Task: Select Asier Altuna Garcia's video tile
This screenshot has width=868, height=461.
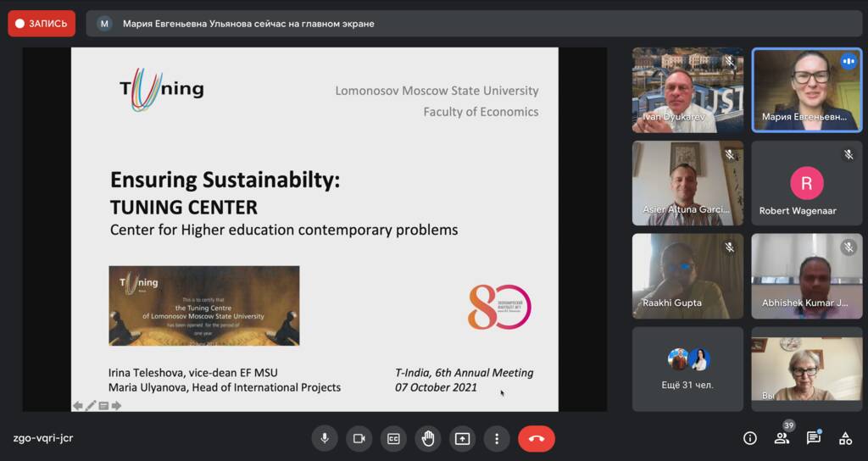Action: 687,183
